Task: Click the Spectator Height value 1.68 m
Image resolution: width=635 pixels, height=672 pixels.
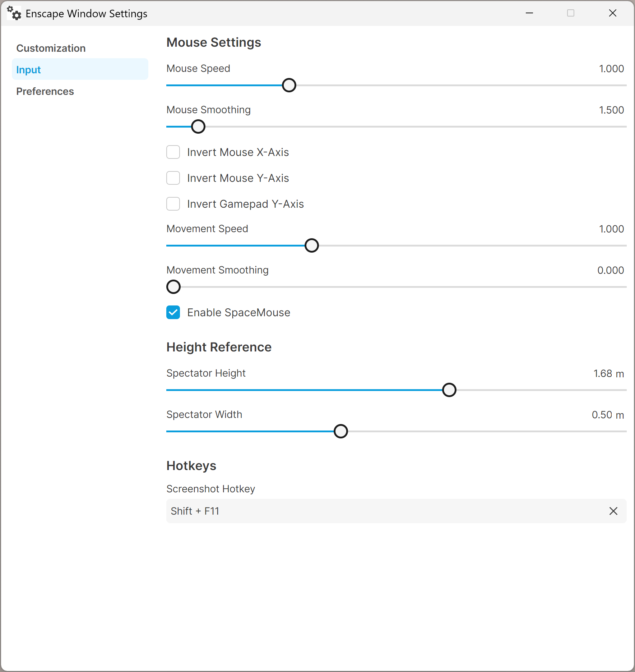Action: tap(609, 374)
